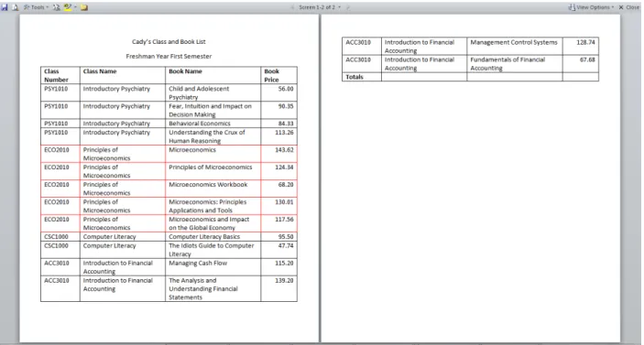Click Management Control Systems on page two
Image resolution: width=644 pixels, height=345 pixels.
pyautogui.click(x=515, y=47)
